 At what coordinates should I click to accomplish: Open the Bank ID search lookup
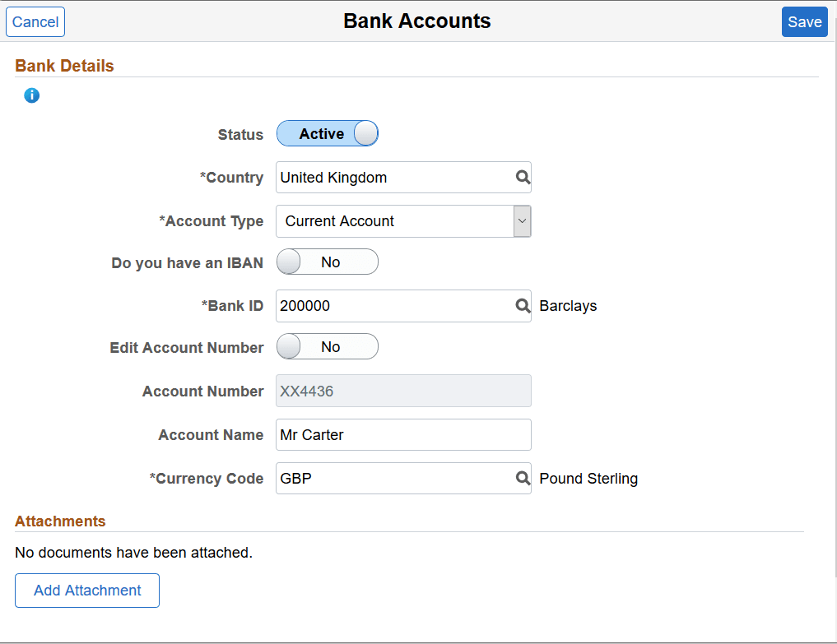522,305
